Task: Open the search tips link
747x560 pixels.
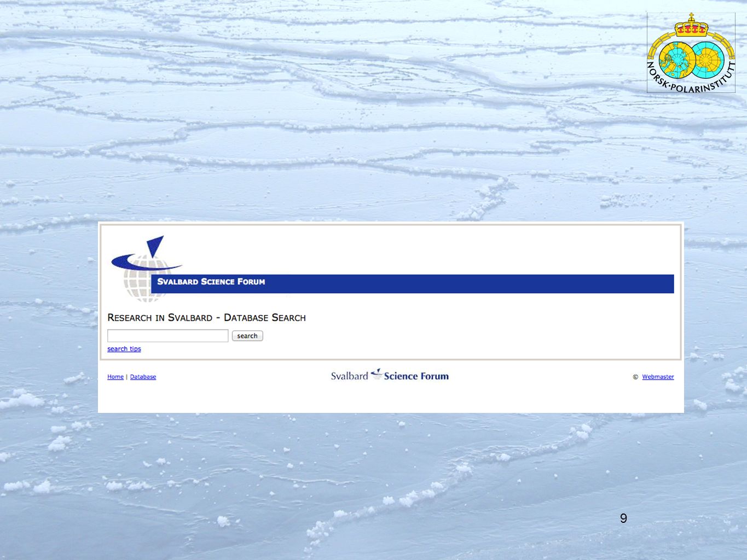Action: click(124, 349)
